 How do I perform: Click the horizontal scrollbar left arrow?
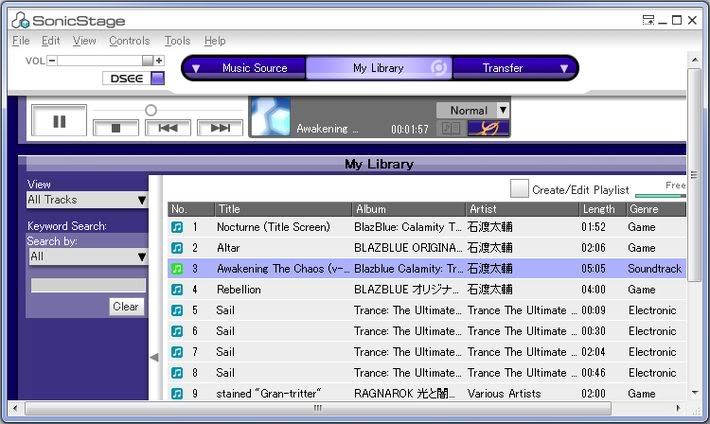[x=15, y=408]
